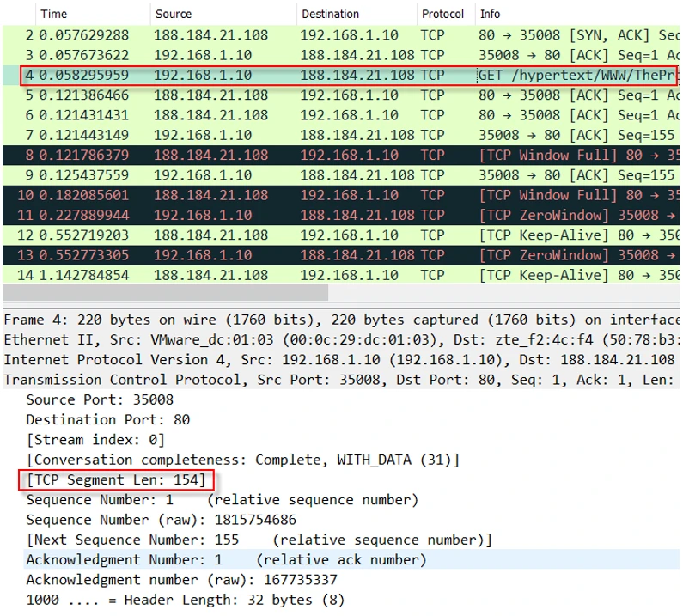Screen dimensions: 683x616
Task: Click the Source column header
Action: [174, 14]
